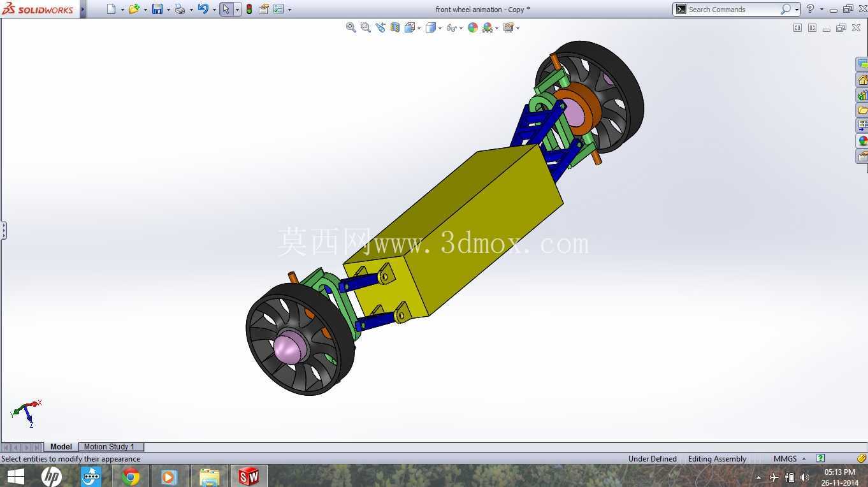Open Appearances and Scenes task pane tab
868x487 pixels.
tap(862, 141)
